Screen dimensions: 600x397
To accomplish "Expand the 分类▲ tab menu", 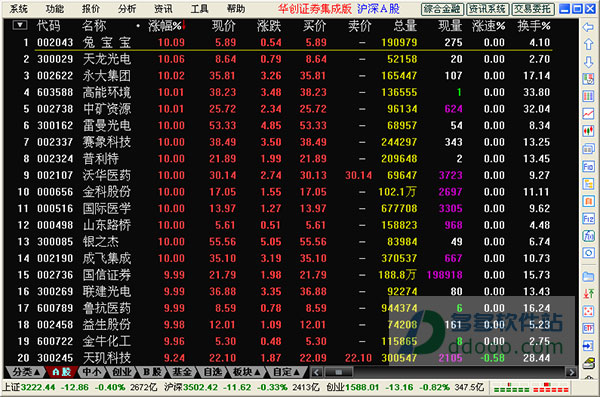I will 26,372.
